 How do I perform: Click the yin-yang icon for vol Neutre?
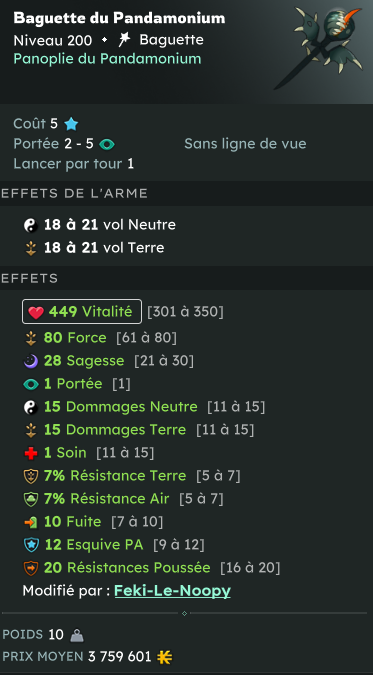pos(31,225)
